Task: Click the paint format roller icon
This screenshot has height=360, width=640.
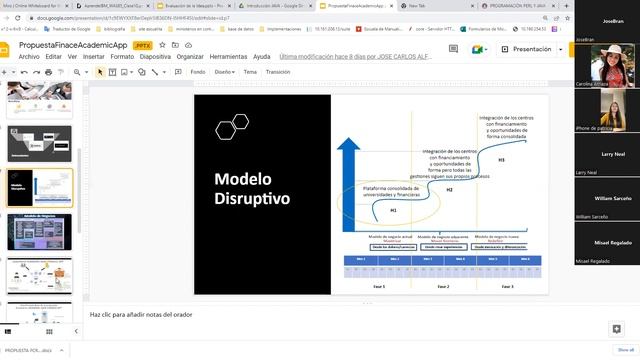Action: [x=61, y=72]
